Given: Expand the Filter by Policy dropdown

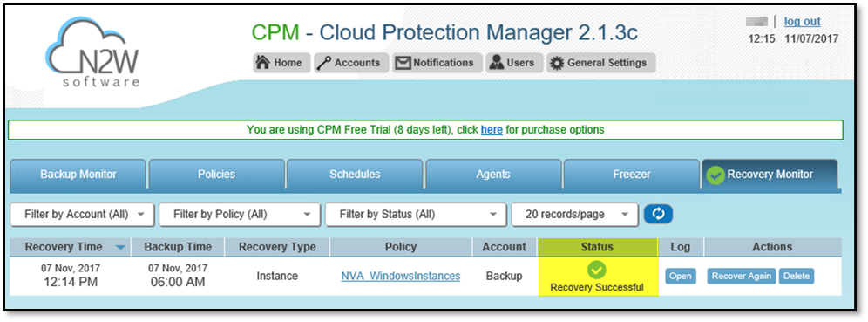Looking at the screenshot, I should [x=240, y=215].
